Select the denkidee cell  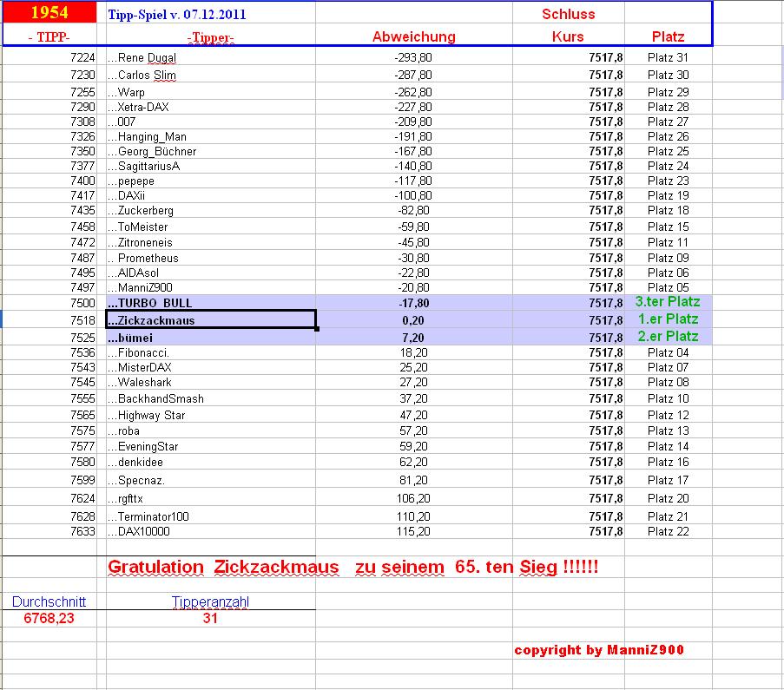(210, 462)
